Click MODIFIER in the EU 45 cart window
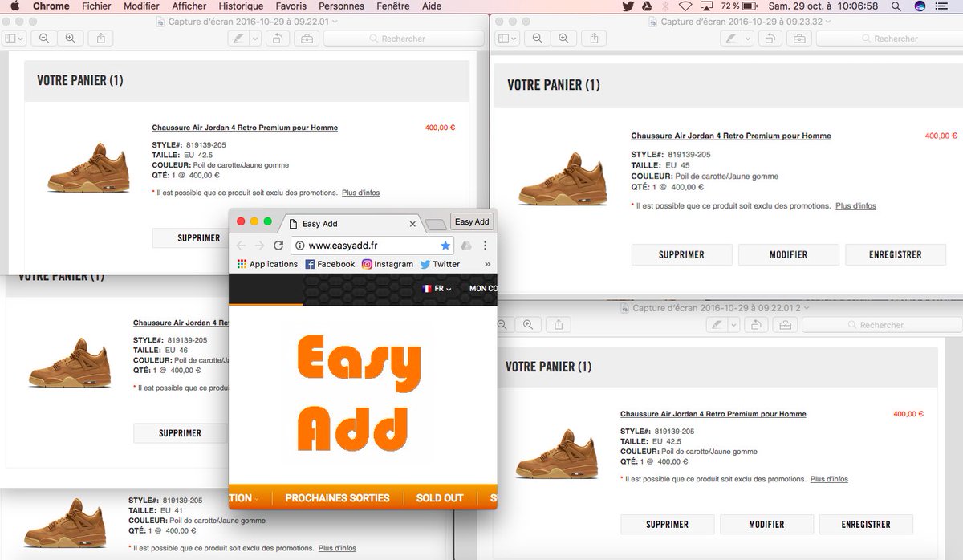The image size is (963, 560). point(789,254)
